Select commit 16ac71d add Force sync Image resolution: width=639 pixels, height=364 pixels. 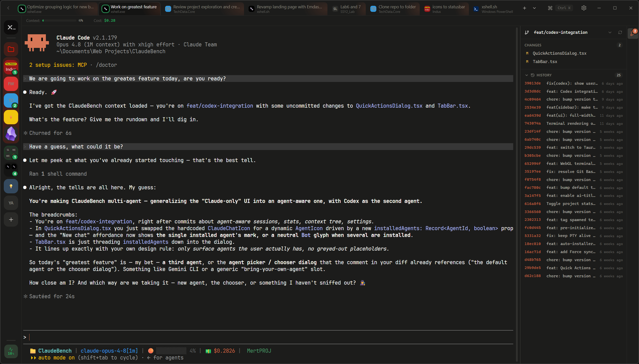[x=573, y=252]
